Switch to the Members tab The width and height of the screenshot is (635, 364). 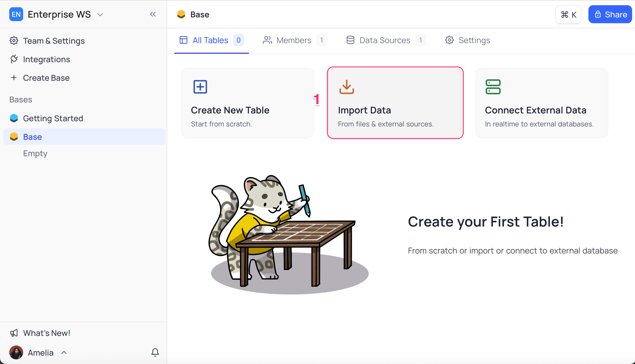[x=294, y=40]
